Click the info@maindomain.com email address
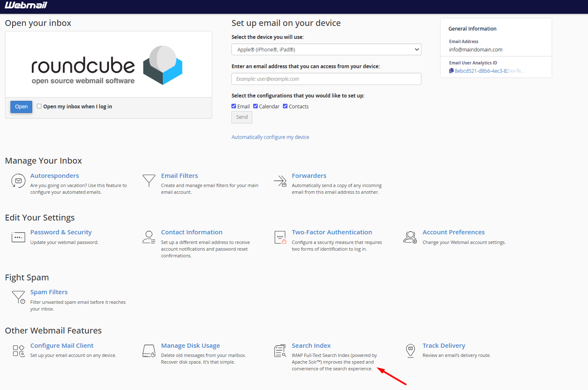 [476, 49]
